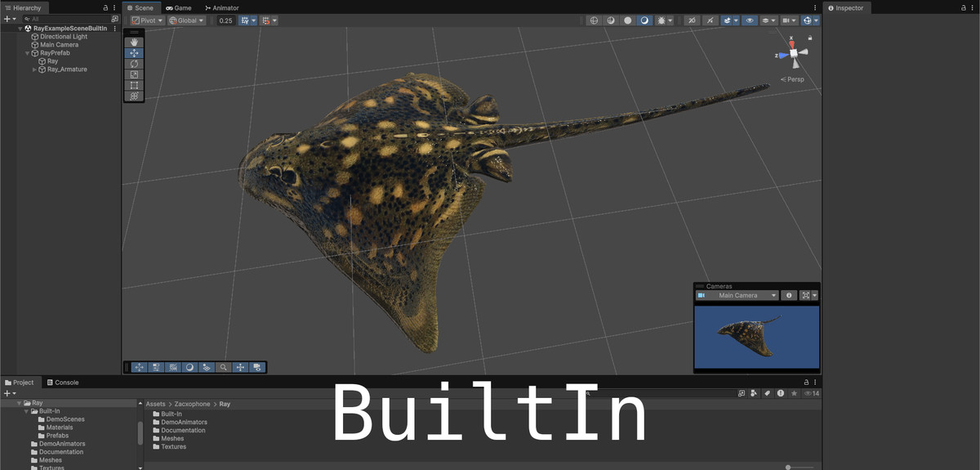The width and height of the screenshot is (980, 470).
Task: Select Directional Light in Hierarchy
Action: click(x=64, y=37)
